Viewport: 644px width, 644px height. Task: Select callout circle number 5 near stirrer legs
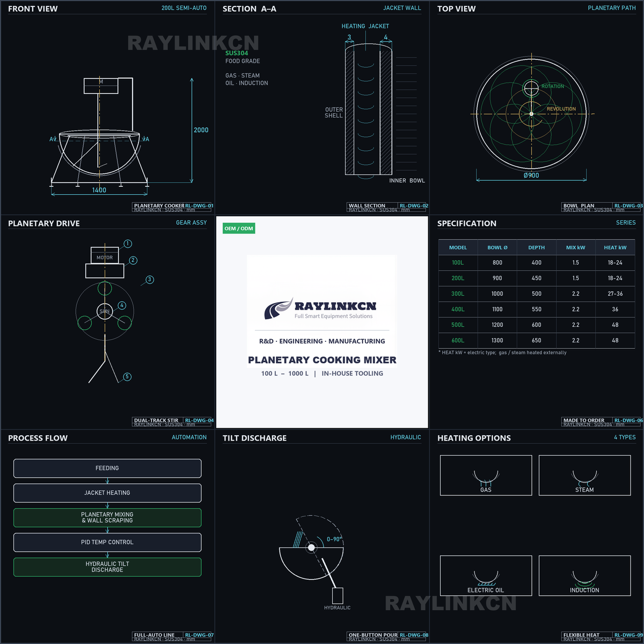127,377
